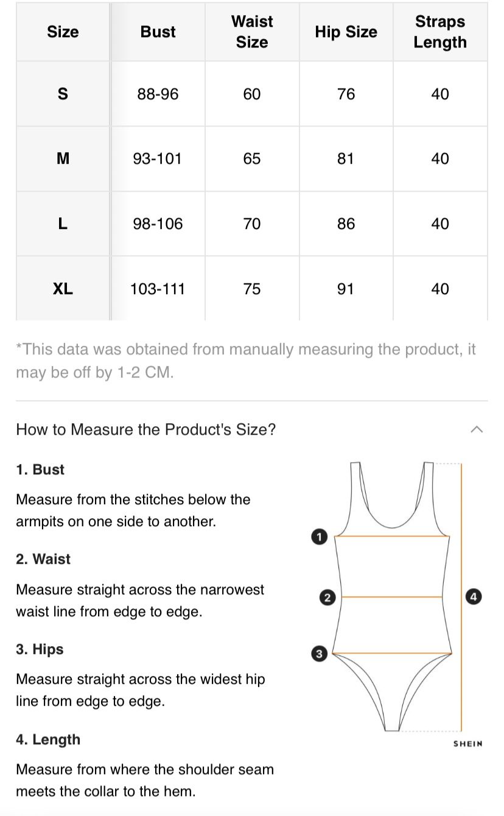Click the SHEIN logo under the diagram
Viewport: 504px width, 816px height.
point(467,744)
